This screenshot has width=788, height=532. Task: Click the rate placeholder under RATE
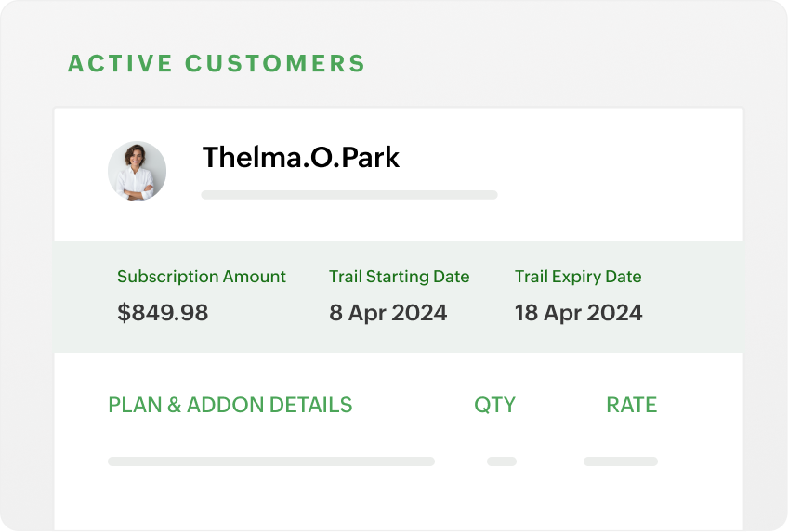coord(620,461)
